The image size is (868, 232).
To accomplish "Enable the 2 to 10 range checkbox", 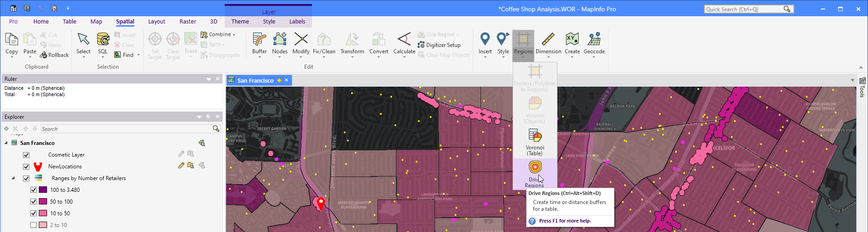I will tap(33, 225).
